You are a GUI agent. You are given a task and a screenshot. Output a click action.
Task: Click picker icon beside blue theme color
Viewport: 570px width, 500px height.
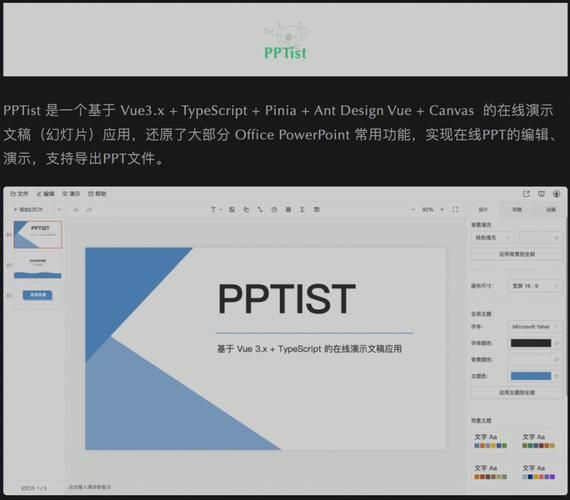point(556,376)
